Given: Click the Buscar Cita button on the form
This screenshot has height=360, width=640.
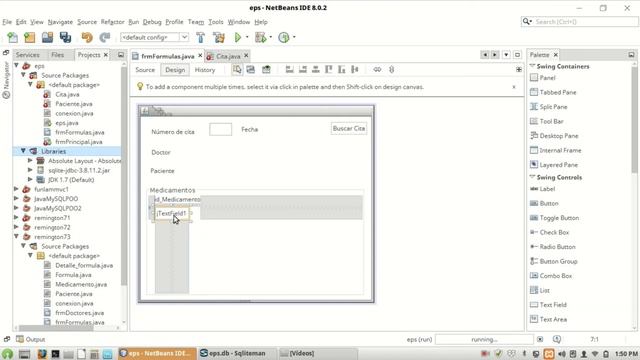Looking at the screenshot, I should coord(349,129).
